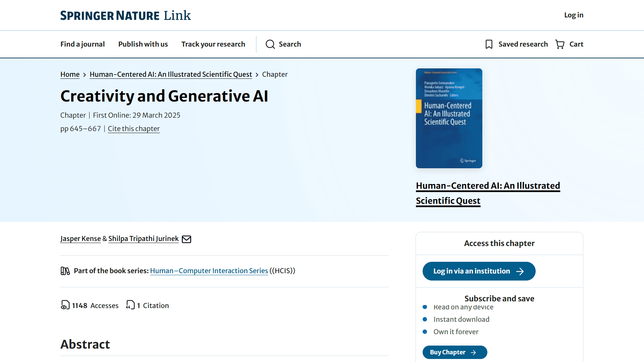The height and width of the screenshot is (362, 644).
Task: Navigate to Home via breadcrumb
Action: coord(70,74)
